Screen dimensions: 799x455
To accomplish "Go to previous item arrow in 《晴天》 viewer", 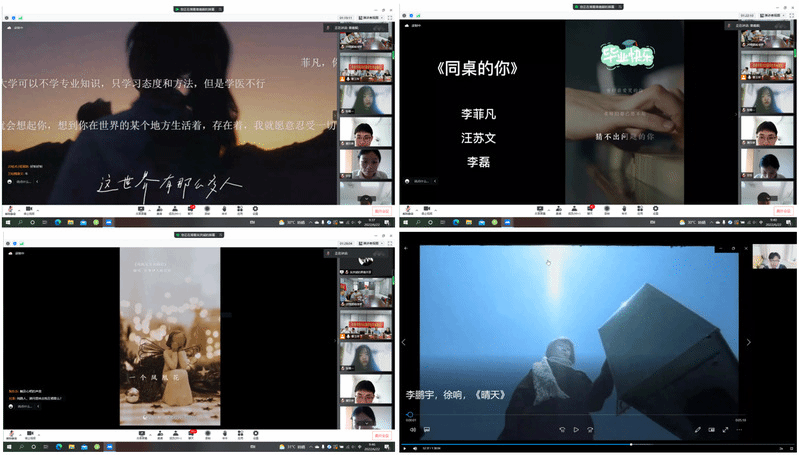I will [x=404, y=342].
